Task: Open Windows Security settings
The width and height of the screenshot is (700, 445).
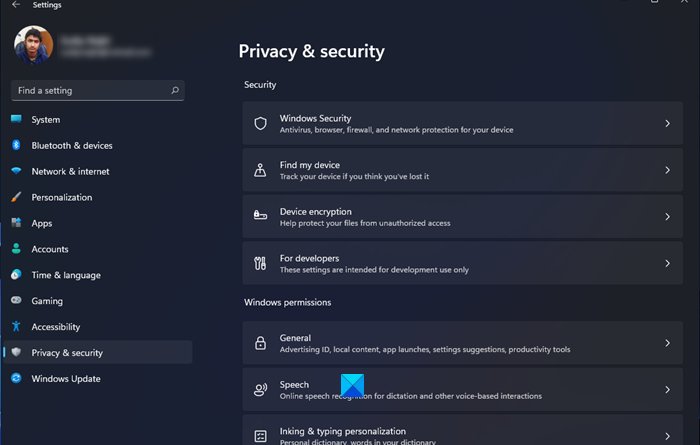Action: pyautogui.click(x=462, y=123)
